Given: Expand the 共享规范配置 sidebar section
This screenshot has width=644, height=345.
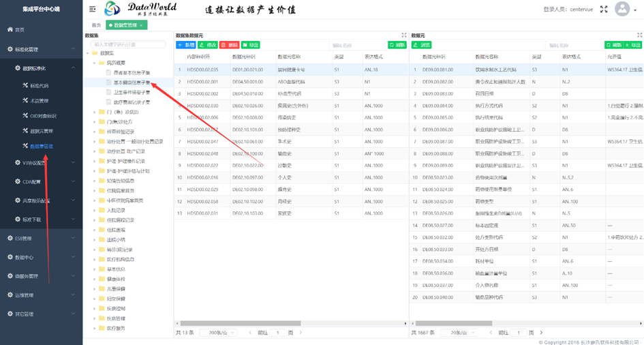Looking at the screenshot, I should (41, 200).
